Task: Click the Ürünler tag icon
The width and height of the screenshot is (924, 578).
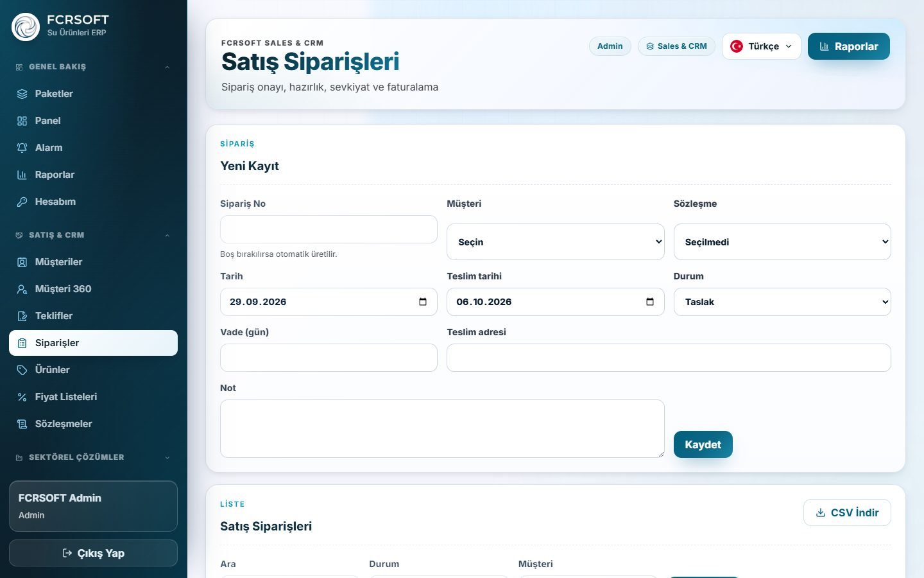Action: [x=22, y=370]
